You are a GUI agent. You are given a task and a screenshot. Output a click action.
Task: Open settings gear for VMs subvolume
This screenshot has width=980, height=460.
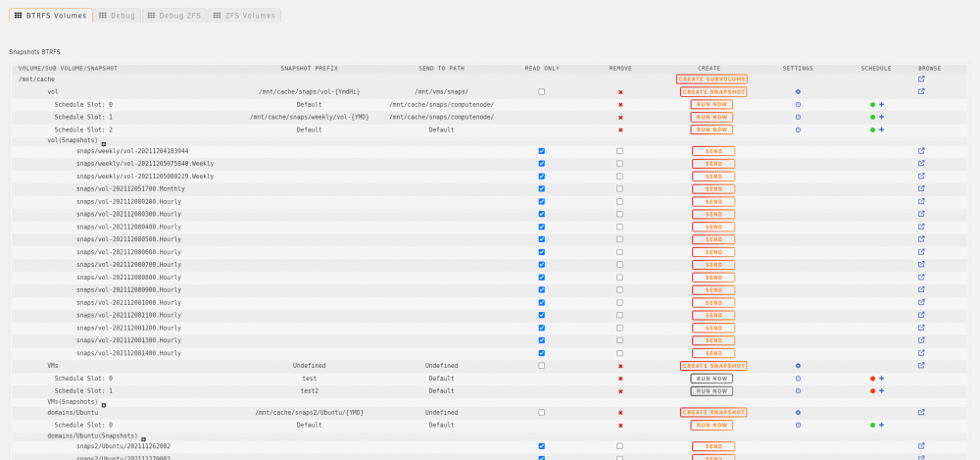tap(798, 366)
